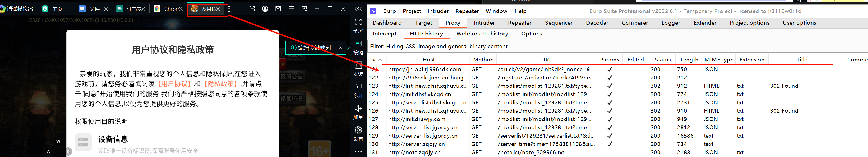Open the 主页 home tab in emulator
Viewport: 868px width, 157px height.
(52, 9)
